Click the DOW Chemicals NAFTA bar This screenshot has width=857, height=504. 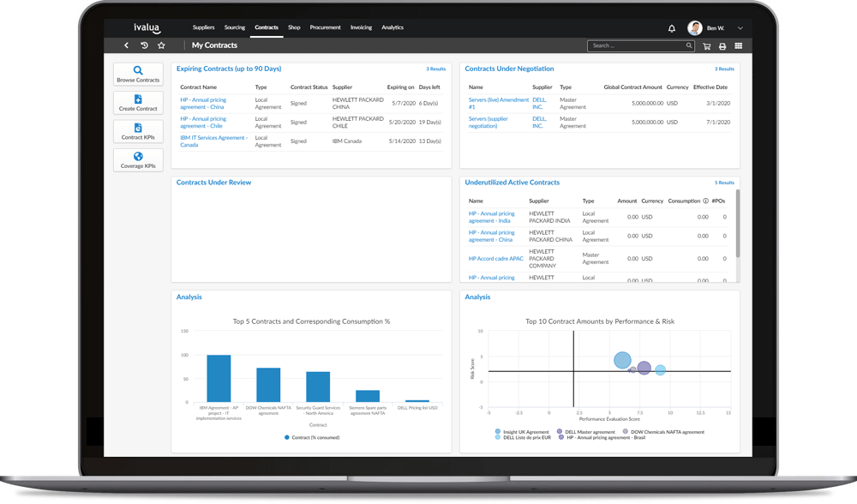(x=268, y=385)
